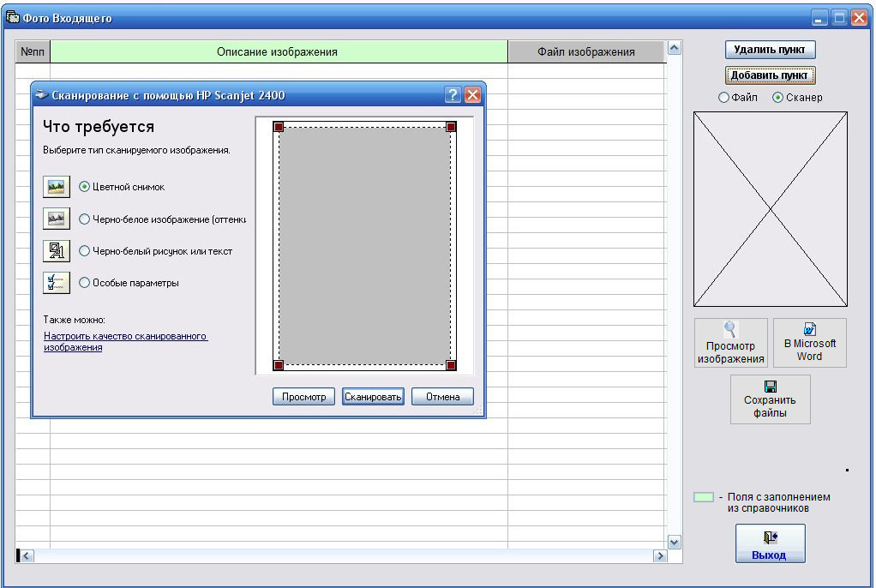
Task: Cancel scanning with the Отмена button
Action: (442, 396)
